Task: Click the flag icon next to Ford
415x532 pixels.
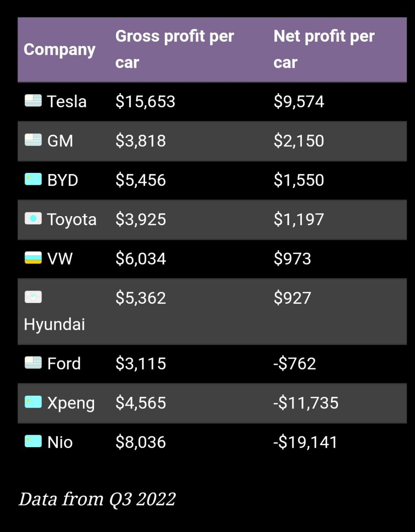Action: click(x=33, y=363)
